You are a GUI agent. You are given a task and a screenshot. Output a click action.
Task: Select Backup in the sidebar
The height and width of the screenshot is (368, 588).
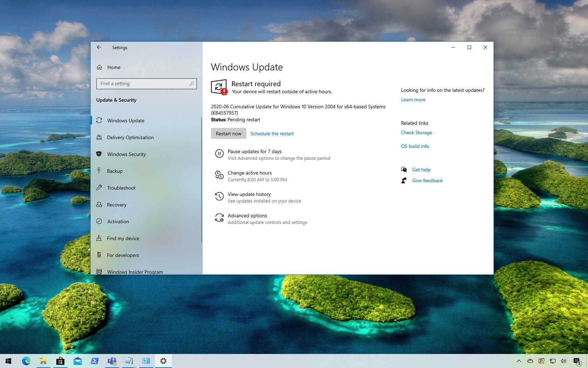click(146, 171)
